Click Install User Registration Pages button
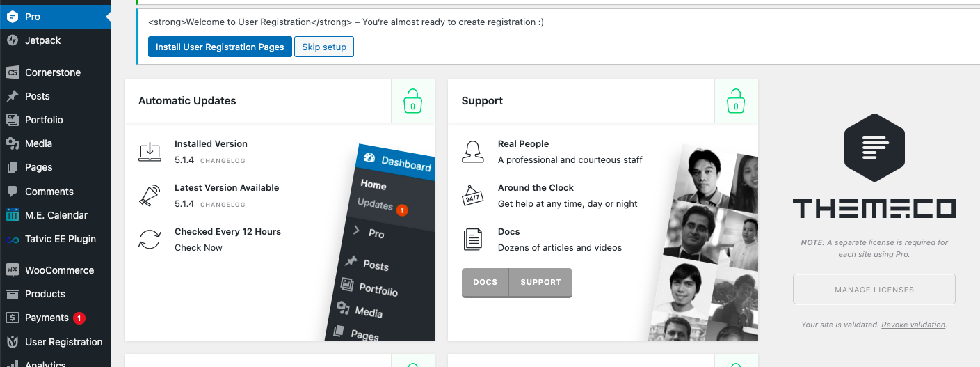Viewport: 980px width, 367px height. coord(220,47)
